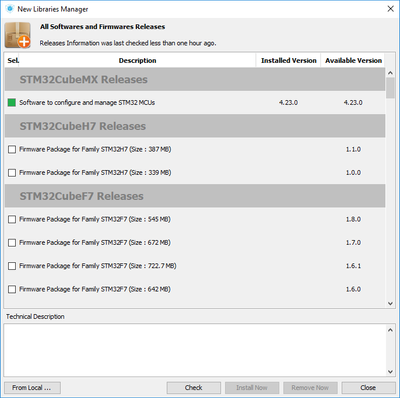The width and height of the screenshot is (400, 398).
Task: Select the STM32CubeH7 Releases header row
Action: point(195,126)
